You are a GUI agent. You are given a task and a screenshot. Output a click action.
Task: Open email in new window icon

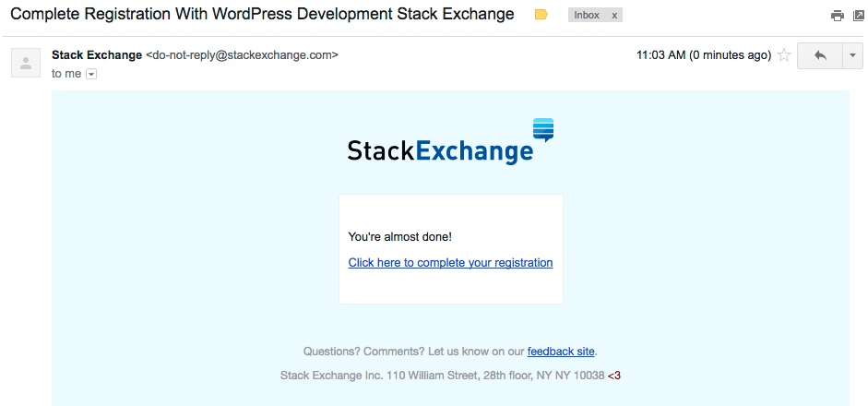click(x=857, y=16)
